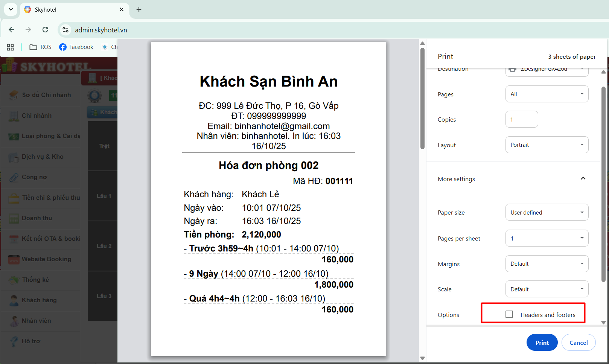
Task: Click the Website Booking globe icon
Action: (x=14, y=259)
